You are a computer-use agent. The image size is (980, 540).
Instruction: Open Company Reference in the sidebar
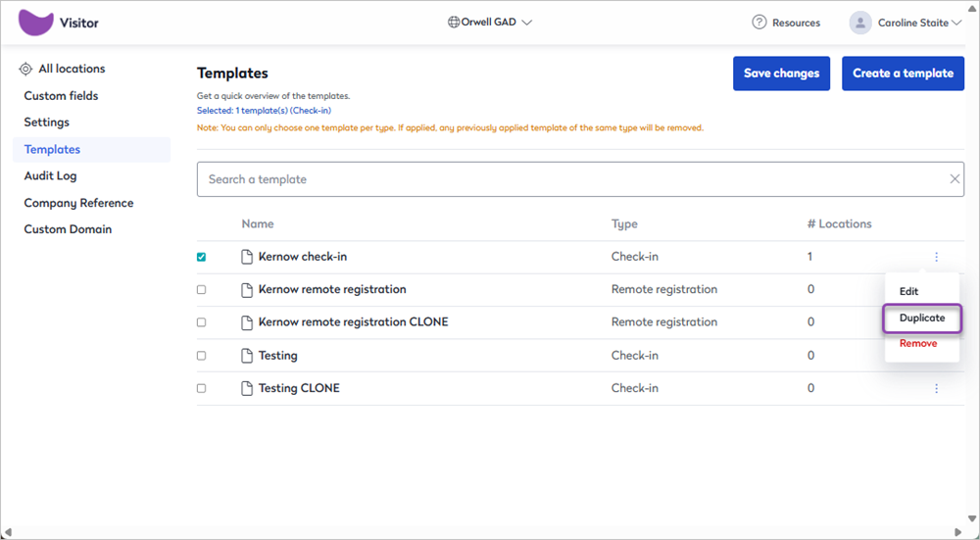[x=78, y=203]
